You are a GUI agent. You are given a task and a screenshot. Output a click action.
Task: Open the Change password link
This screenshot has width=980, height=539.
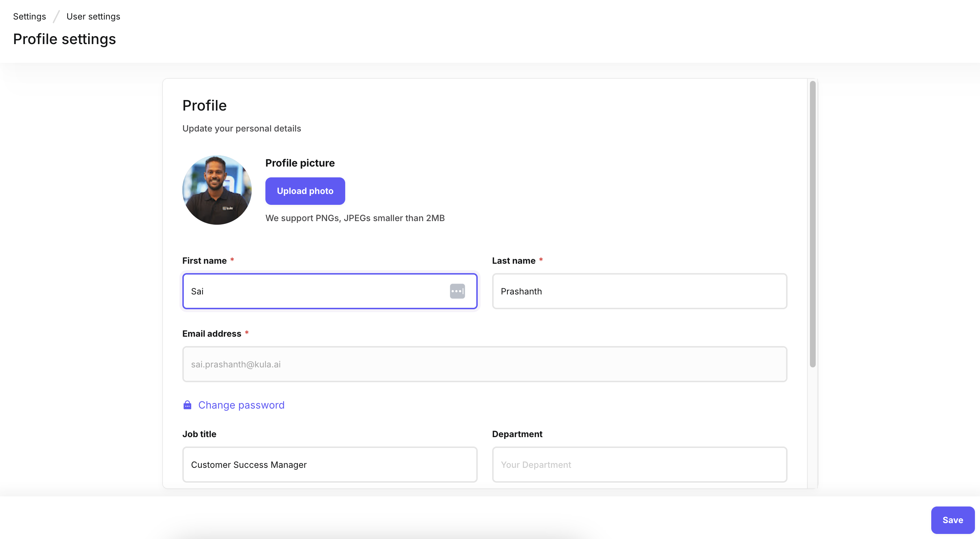pyautogui.click(x=241, y=405)
